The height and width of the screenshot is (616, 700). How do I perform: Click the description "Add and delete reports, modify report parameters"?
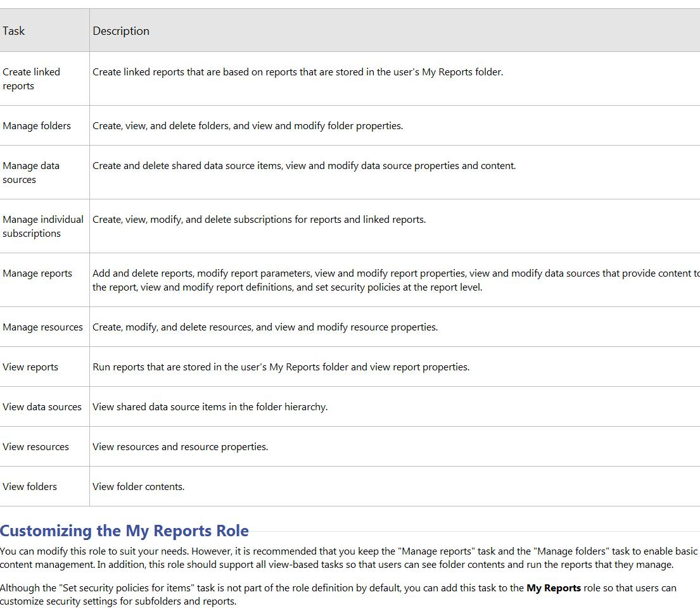point(396,280)
